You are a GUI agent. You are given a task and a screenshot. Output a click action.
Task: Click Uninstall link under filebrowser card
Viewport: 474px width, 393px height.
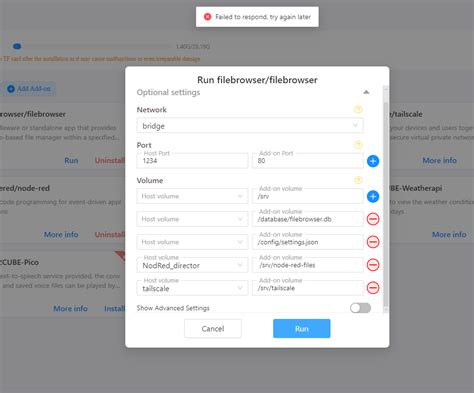click(x=110, y=160)
